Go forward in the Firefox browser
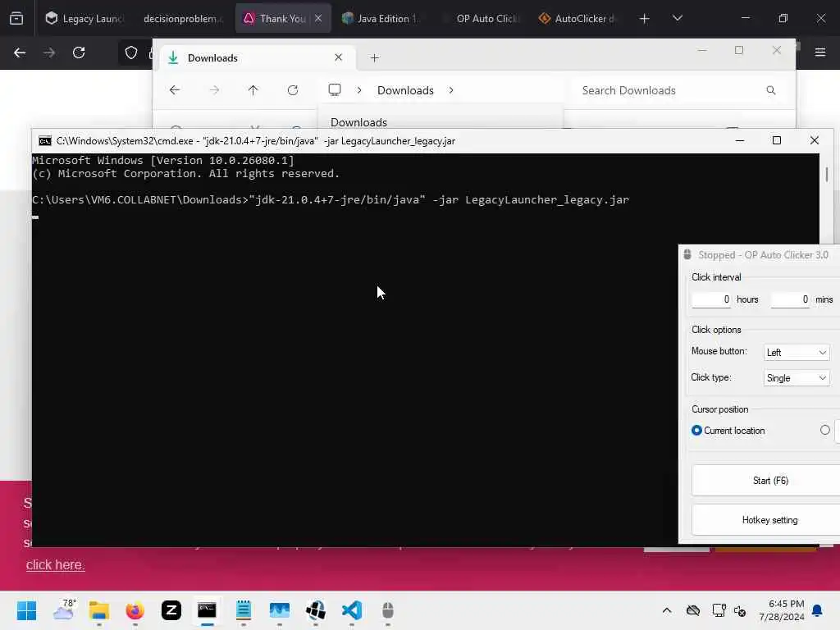Viewport: 840px width, 630px height. [x=49, y=52]
